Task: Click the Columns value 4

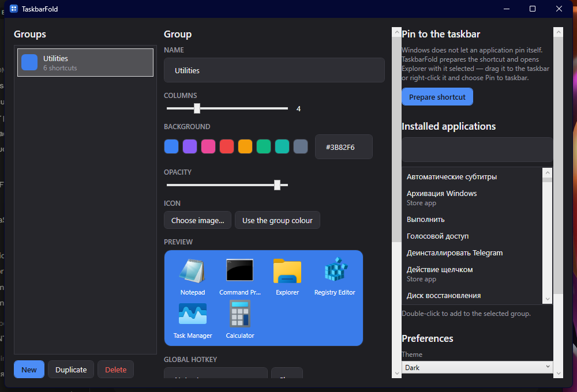Action: 298,109
